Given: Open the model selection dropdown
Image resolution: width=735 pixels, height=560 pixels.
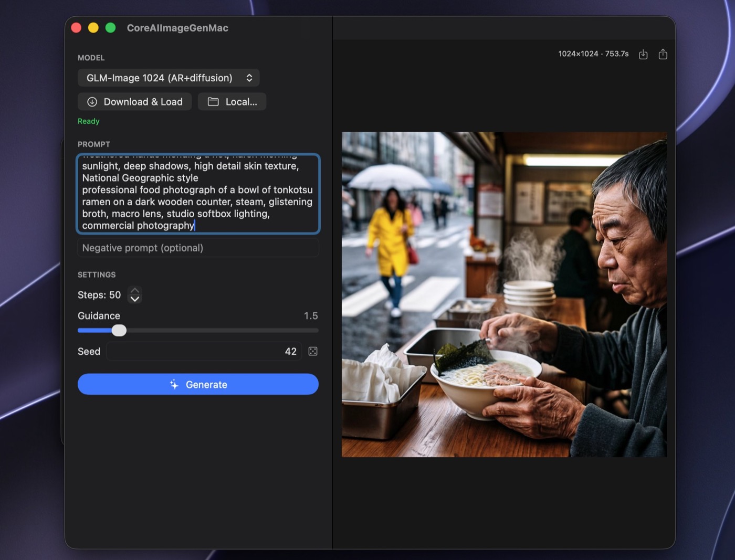Looking at the screenshot, I should pos(169,78).
